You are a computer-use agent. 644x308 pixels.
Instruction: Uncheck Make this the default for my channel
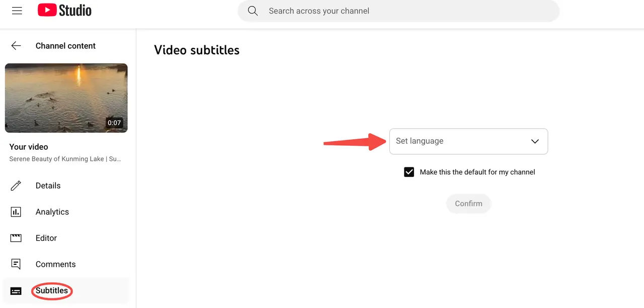[409, 172]
